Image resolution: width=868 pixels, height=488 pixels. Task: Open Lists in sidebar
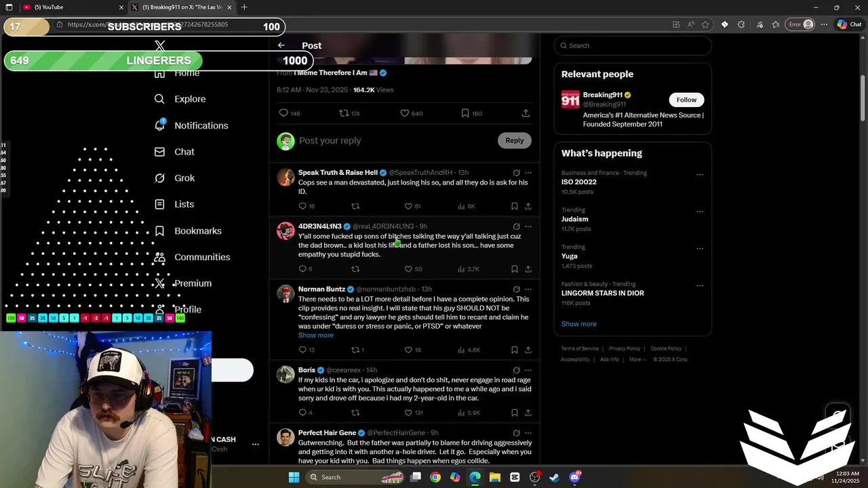coord(174,204)
